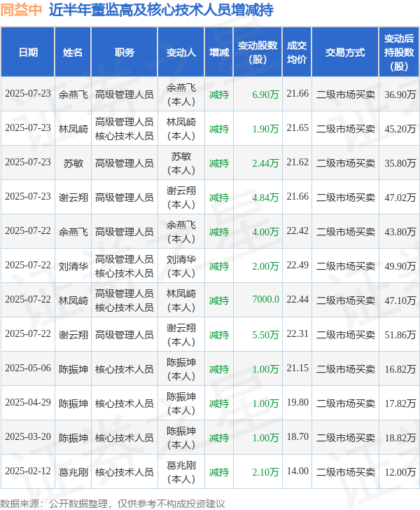Viewport: 420px width, 510px height.
Task: Click the 35.80万 holdings cell
Action: click(400, 163)
